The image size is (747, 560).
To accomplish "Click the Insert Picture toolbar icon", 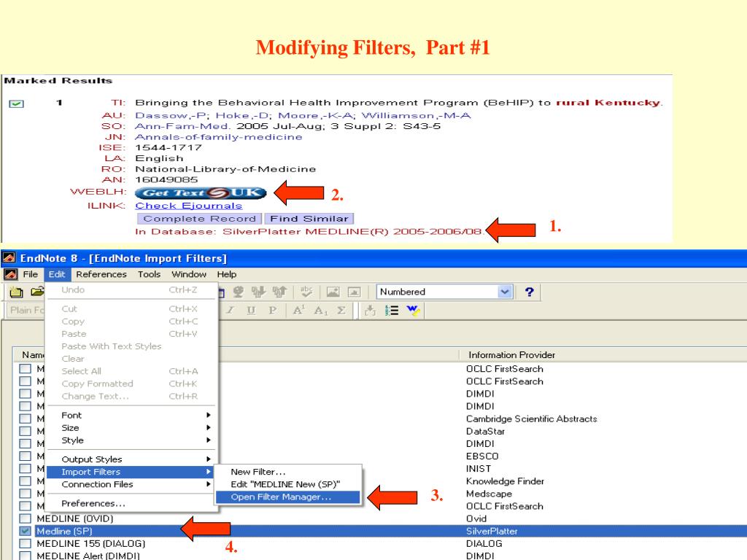I will (333, 292).
